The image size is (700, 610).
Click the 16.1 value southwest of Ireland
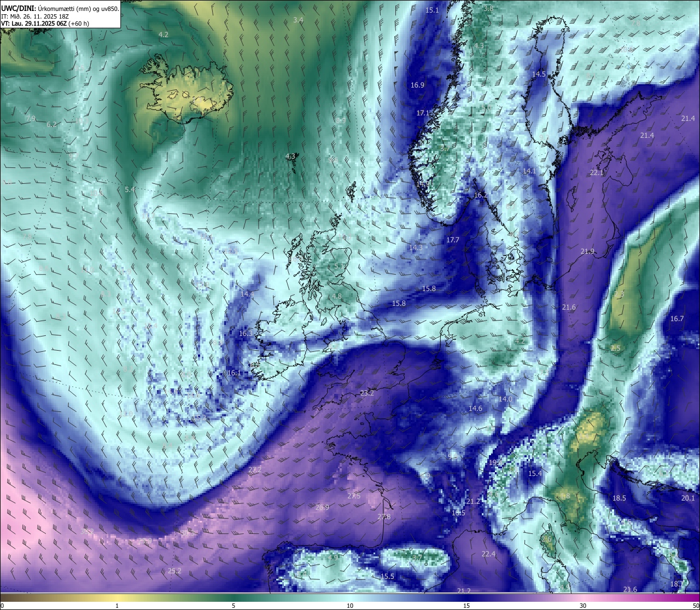(x=234, y=373)
